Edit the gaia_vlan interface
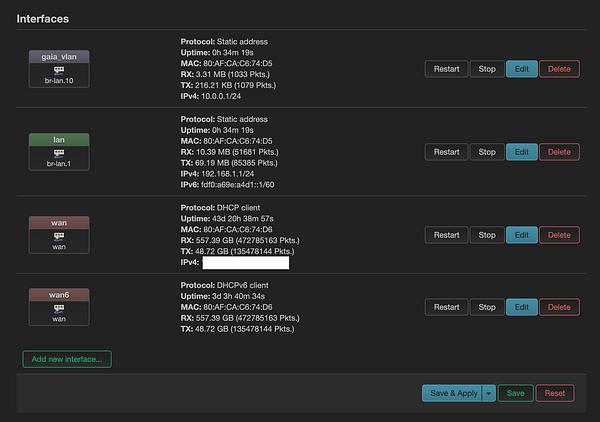The height and width of the screenshot is (422, 600). [x=522, y=69]
